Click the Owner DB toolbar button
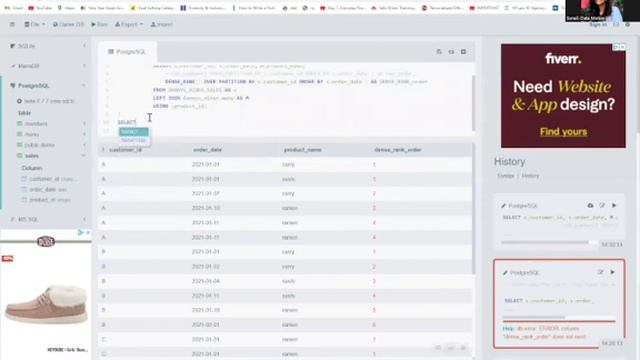 (68, 24)
